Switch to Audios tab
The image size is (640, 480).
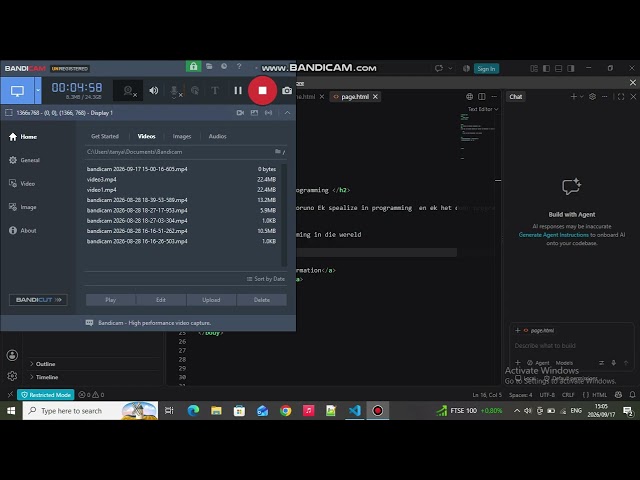(x=218, y=136)
